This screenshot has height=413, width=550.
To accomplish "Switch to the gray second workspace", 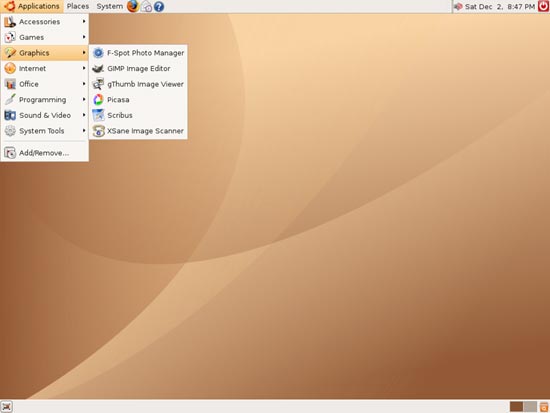I will point(530,407).
